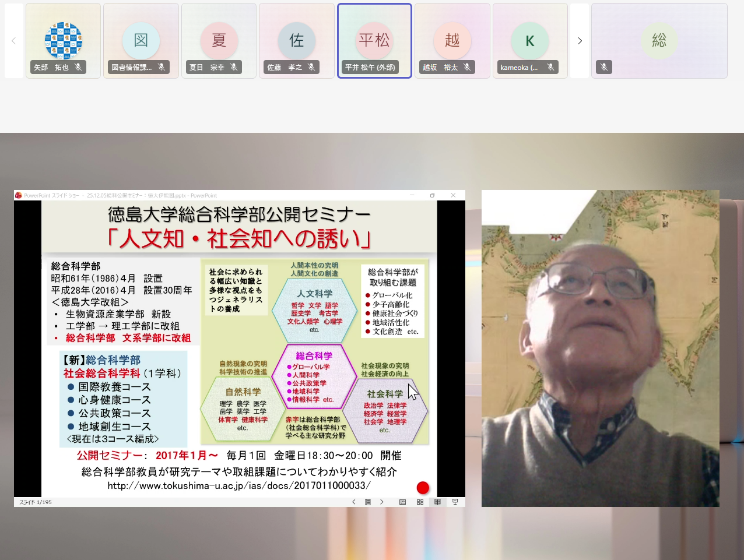744x560 pixels.
Task: Click the tokushima-u.ac.jp URL on the slide
Action: 239,484
